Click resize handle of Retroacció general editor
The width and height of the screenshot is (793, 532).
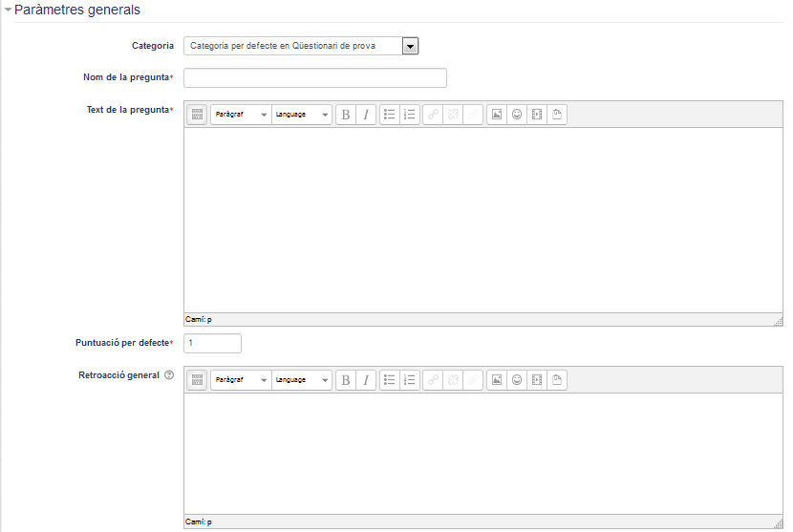point(779,524)
